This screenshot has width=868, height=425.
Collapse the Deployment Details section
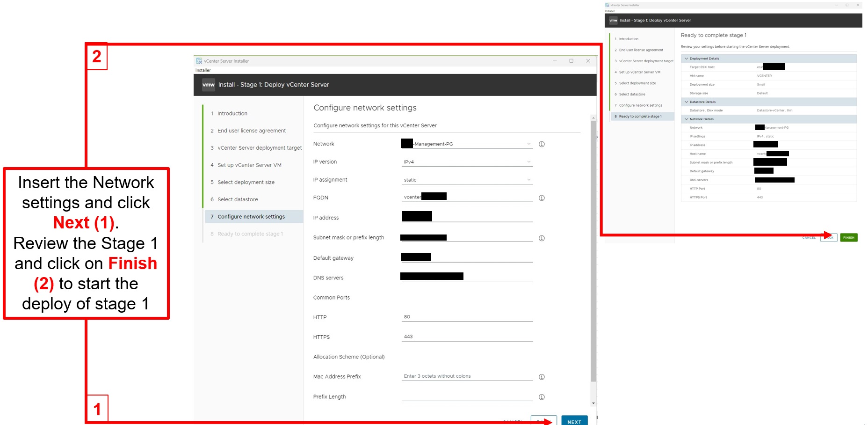687,59
